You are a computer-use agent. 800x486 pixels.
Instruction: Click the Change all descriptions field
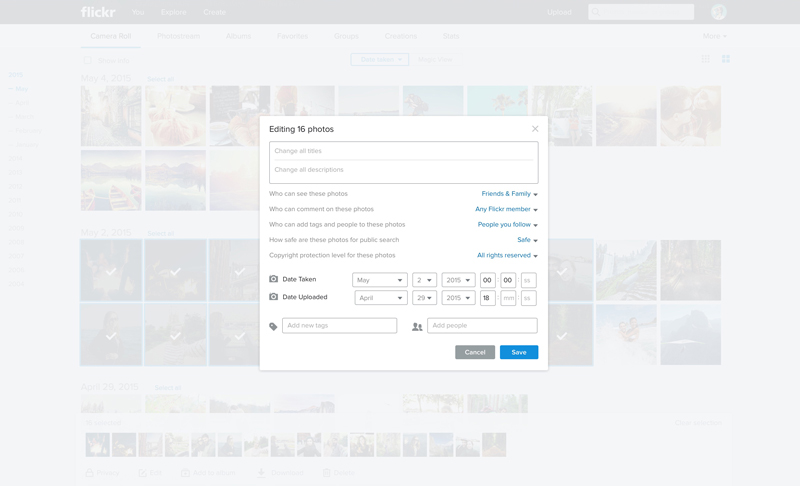point(404,171)
